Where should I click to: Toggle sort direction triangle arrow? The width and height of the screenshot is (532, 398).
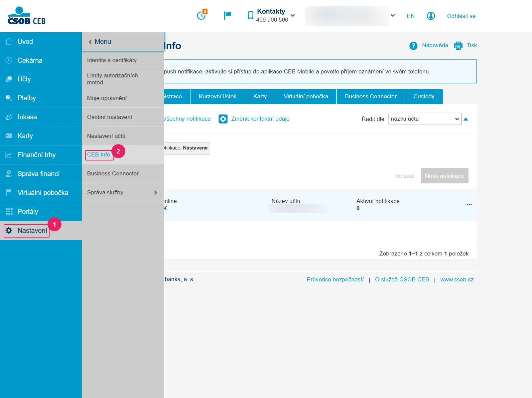466,119
